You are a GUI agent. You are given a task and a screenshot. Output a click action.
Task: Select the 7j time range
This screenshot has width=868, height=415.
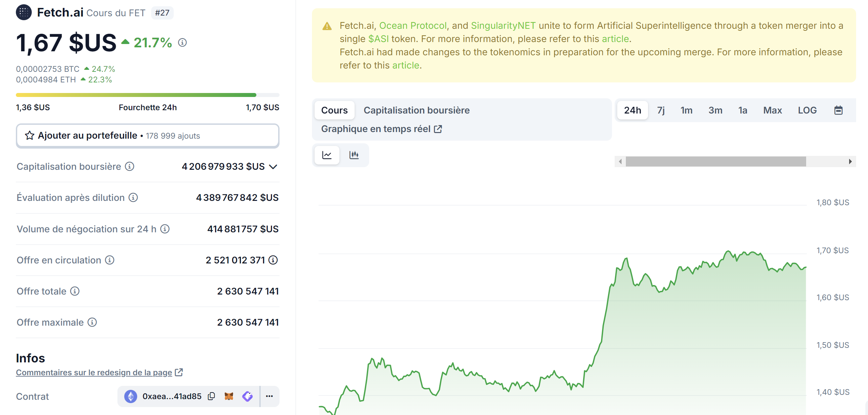(661, 110)
